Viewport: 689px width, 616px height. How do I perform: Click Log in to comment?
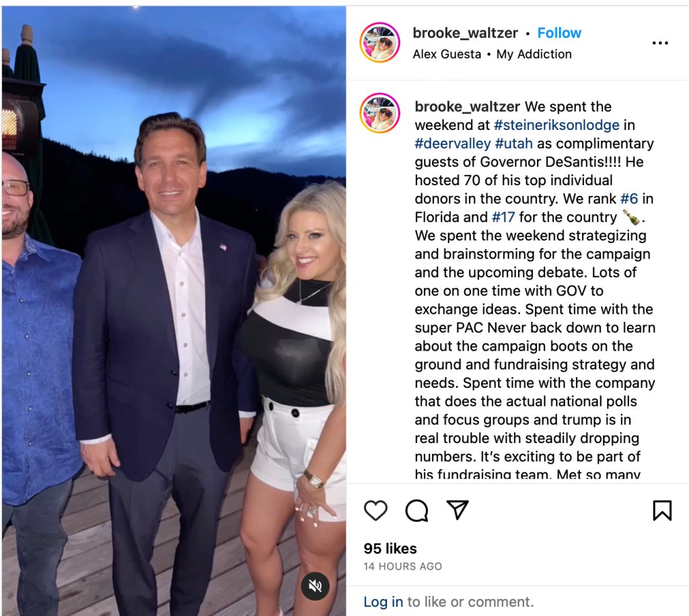[x=383, y=601]
